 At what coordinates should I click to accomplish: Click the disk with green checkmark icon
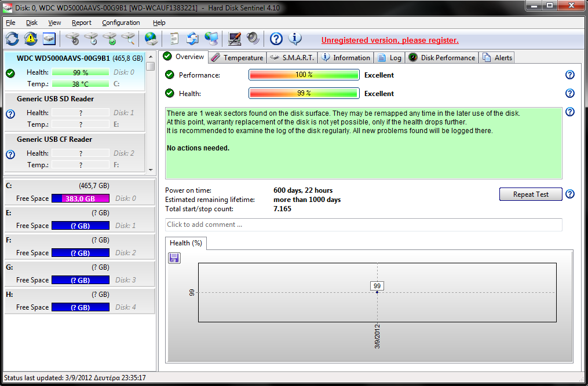point(110,39)
